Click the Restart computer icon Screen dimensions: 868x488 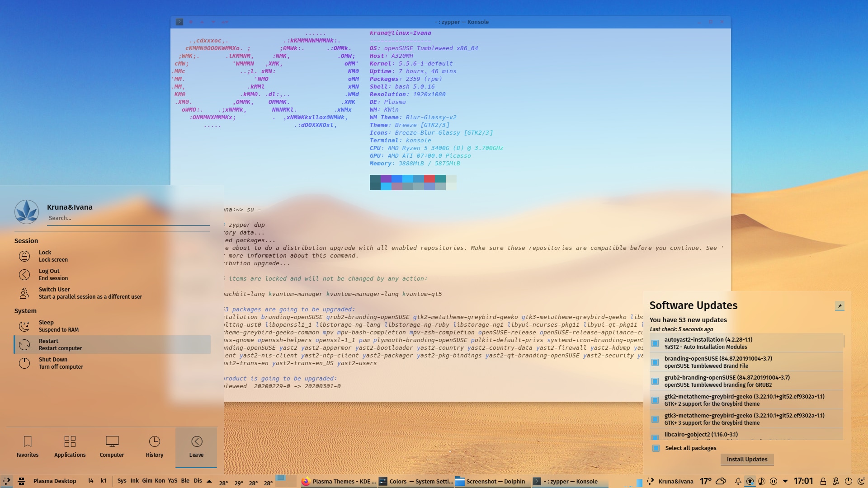pyautogui.click(x=24, y=345)
